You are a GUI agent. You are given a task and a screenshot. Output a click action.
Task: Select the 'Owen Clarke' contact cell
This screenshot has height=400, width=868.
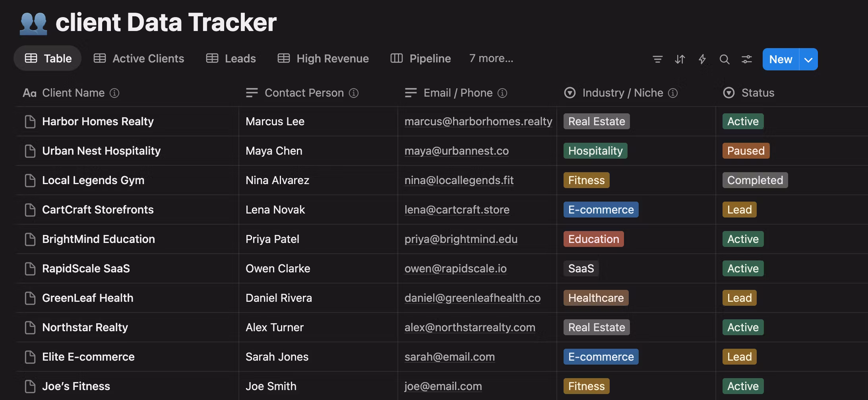tap(318, 268)
